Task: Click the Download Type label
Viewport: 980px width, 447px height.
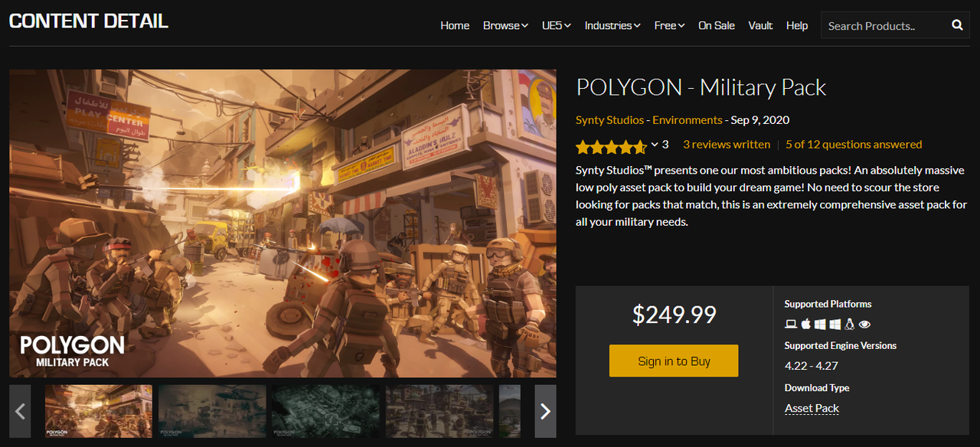Action: pos(817,388)
